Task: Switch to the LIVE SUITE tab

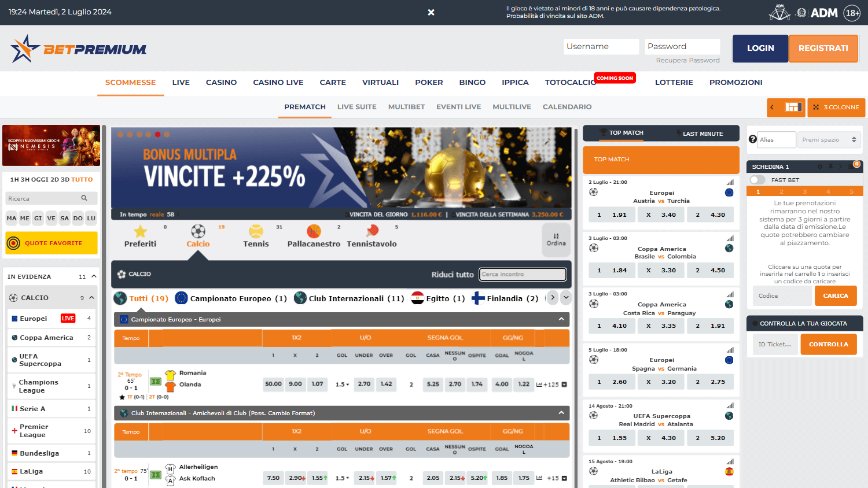Action: [357, 107]
